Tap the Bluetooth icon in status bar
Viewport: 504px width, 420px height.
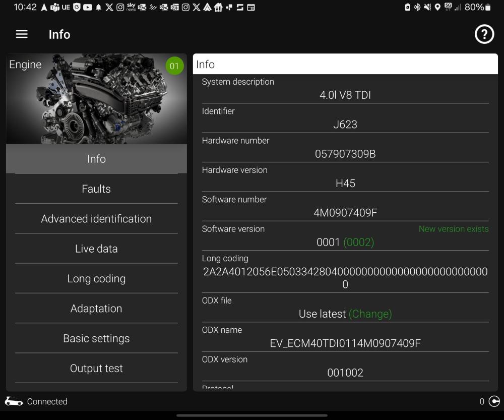(417, 7)
